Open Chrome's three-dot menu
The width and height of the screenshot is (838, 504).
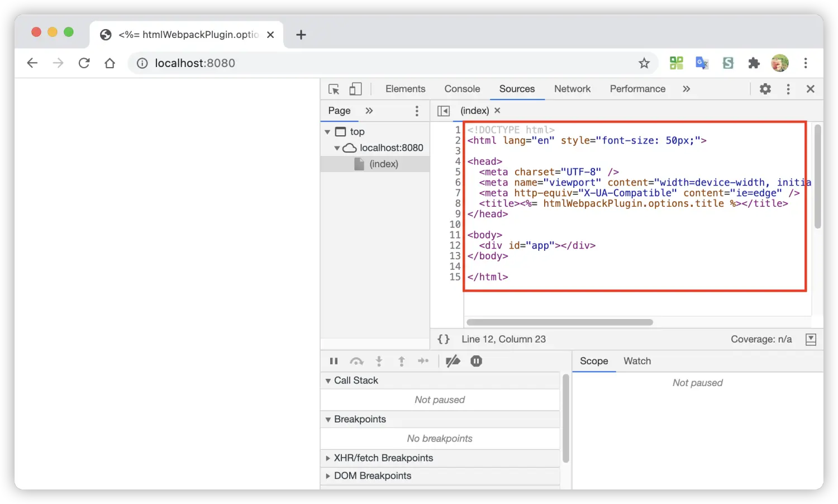pos(806,63)
